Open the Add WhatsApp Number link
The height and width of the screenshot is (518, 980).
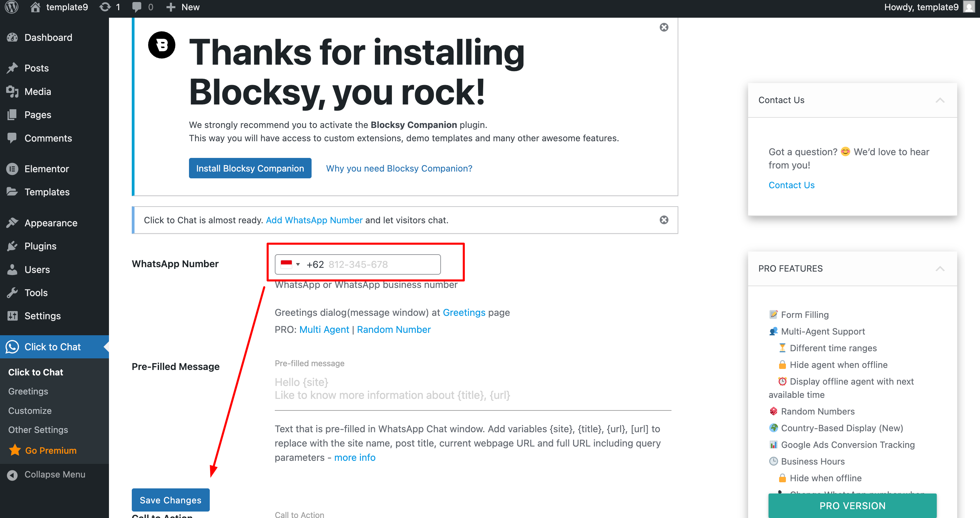(x=314, y=220)
